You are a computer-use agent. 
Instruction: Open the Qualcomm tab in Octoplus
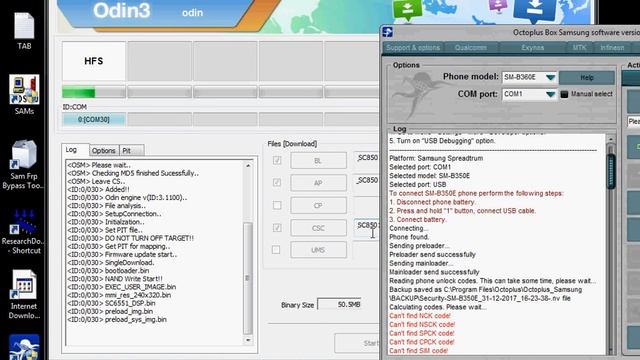pyautogui.click(x=471, y=47)
